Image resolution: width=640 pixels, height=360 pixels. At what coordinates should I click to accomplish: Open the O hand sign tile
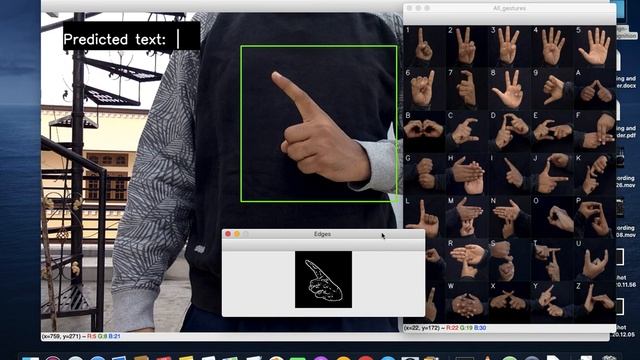pyautogui.click(x=552, y=217)
